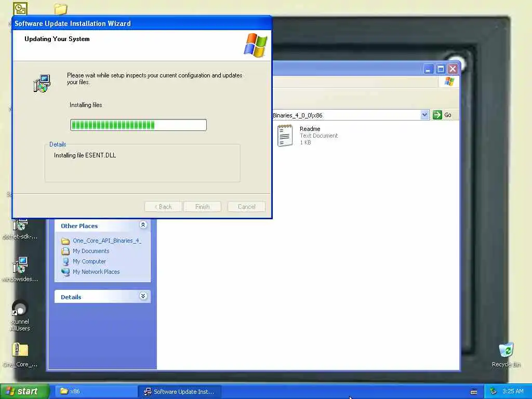Switch to Software Update Inst... taskbar button
Image resolution: width=532 pixels, height=399 pixels.
click(x=180, y=392)
